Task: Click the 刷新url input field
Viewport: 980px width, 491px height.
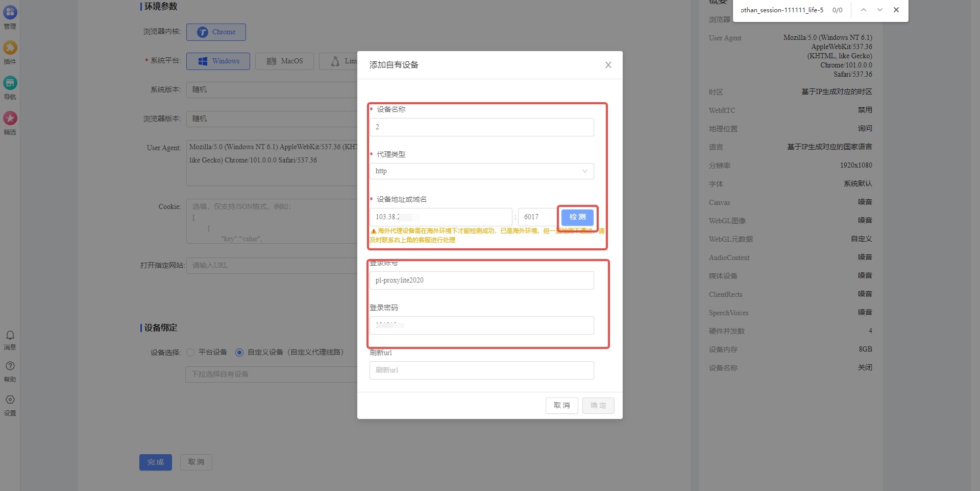Action: tap(481, 370)
